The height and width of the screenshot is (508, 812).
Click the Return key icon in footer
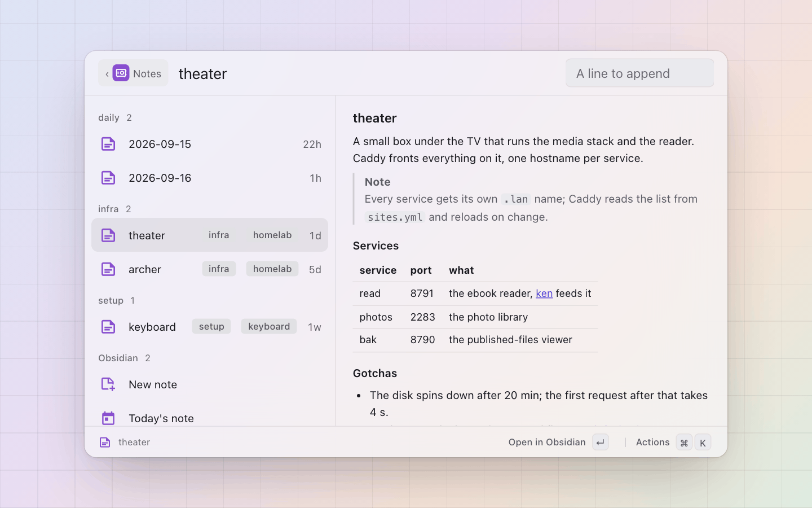[601, 443]
